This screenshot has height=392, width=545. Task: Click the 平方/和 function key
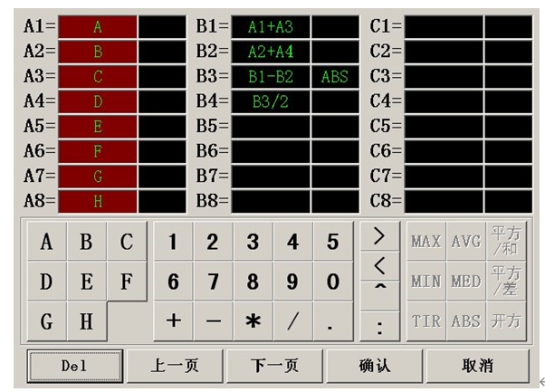(506, 241)
